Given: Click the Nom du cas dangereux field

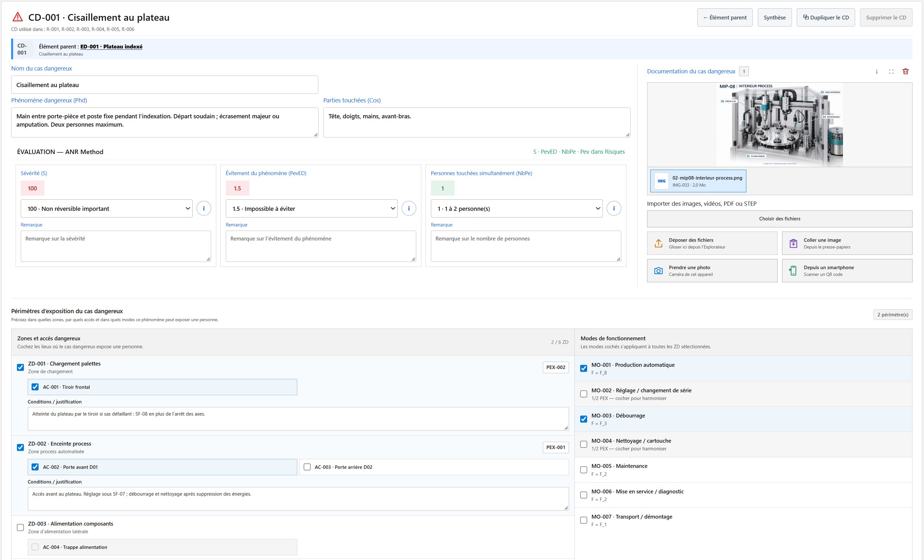Looking at the screenshot, I should (x=165, y=85).
